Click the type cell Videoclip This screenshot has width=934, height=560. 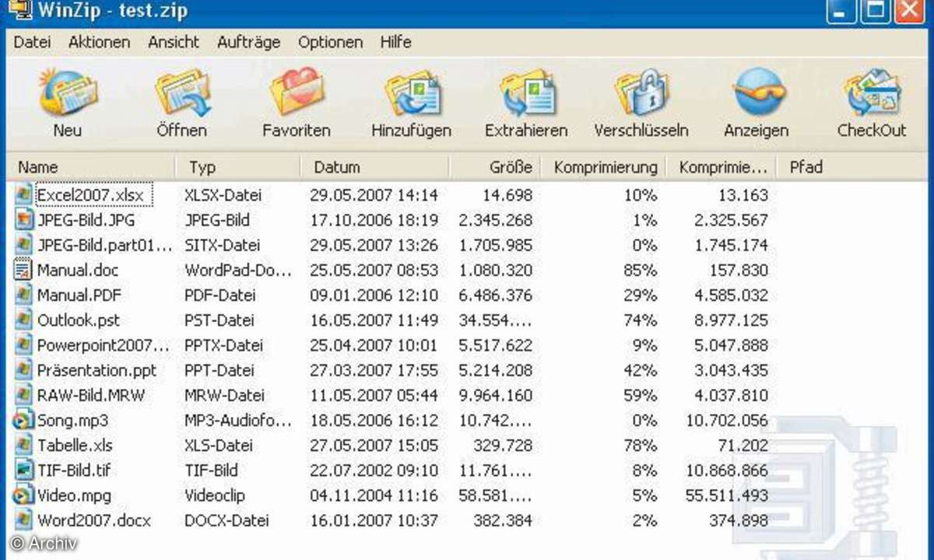point(215,495)
